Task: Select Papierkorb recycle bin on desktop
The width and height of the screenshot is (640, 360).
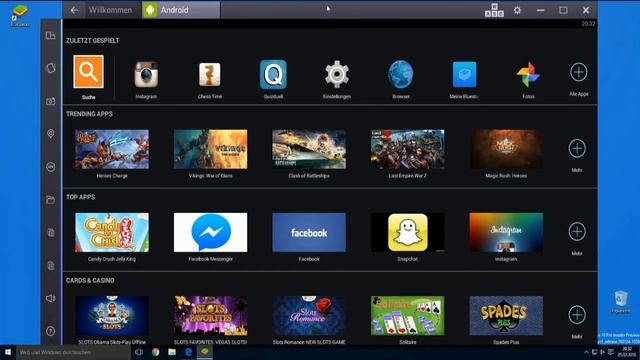Action: [621, 302]
